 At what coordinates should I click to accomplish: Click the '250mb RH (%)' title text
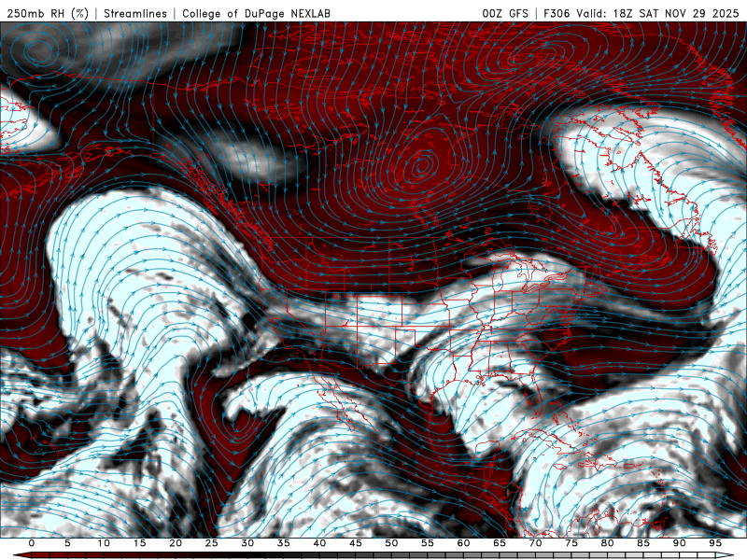point(48,13)
